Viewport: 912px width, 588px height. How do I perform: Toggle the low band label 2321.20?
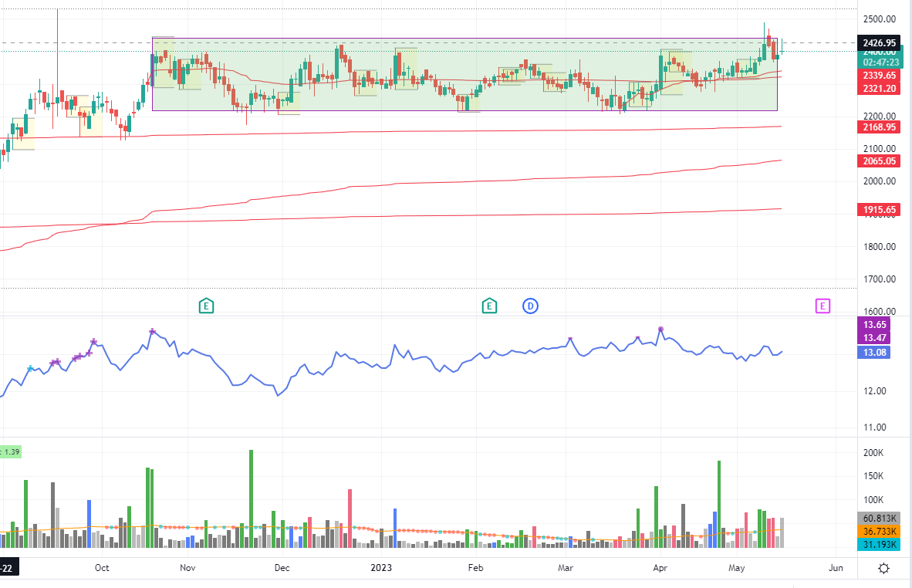[x=879, y=88]
